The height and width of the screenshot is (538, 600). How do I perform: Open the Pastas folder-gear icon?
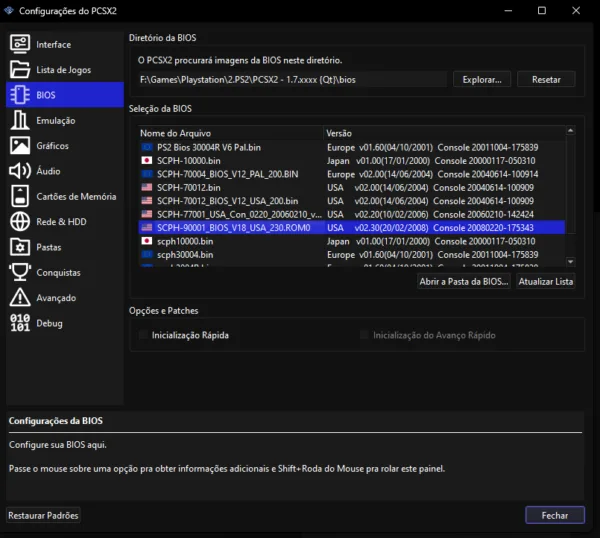(20, 247)
